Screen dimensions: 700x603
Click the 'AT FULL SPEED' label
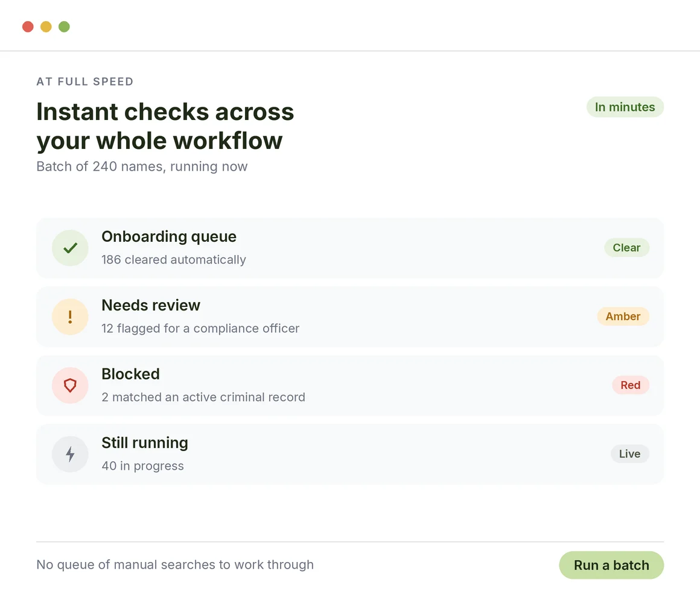(85, 81)
